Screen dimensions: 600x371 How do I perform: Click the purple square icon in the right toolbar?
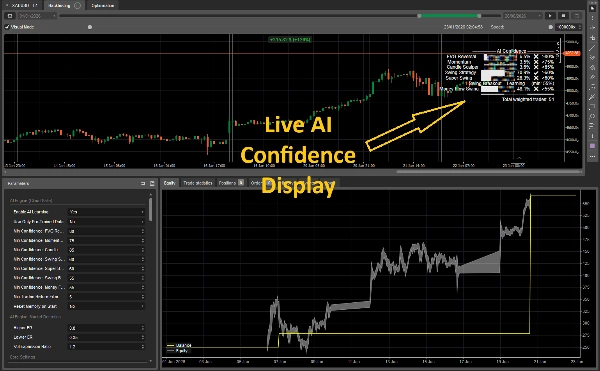[x=592, y=146]
